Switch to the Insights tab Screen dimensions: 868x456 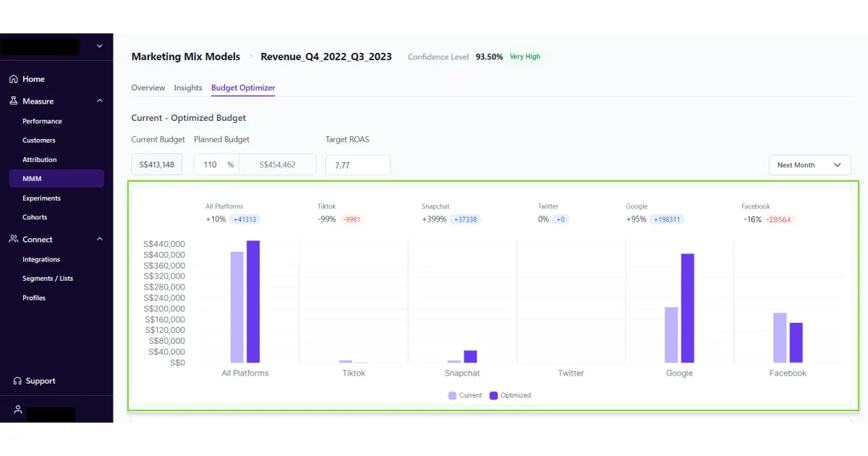188,88
